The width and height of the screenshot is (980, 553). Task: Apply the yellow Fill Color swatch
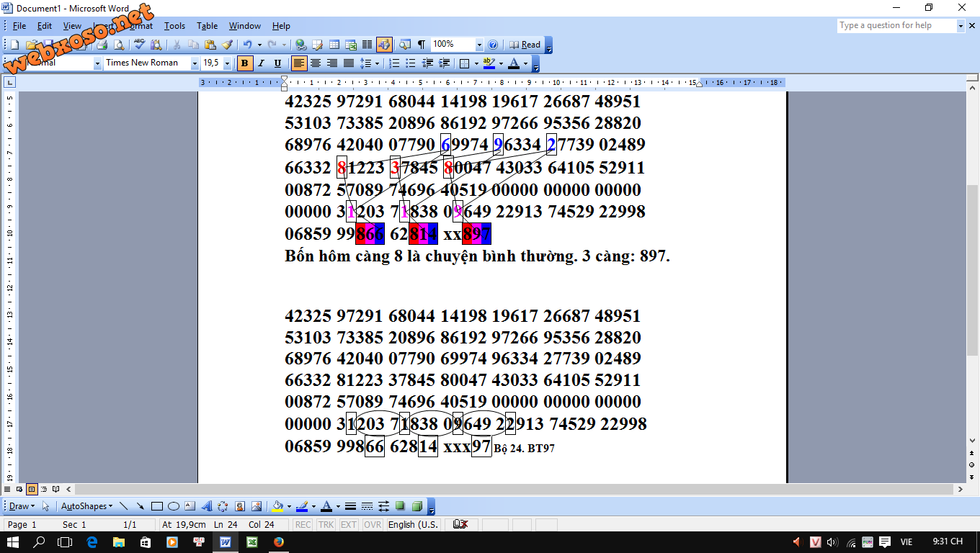pyautogui.click(x=277, y=506)
